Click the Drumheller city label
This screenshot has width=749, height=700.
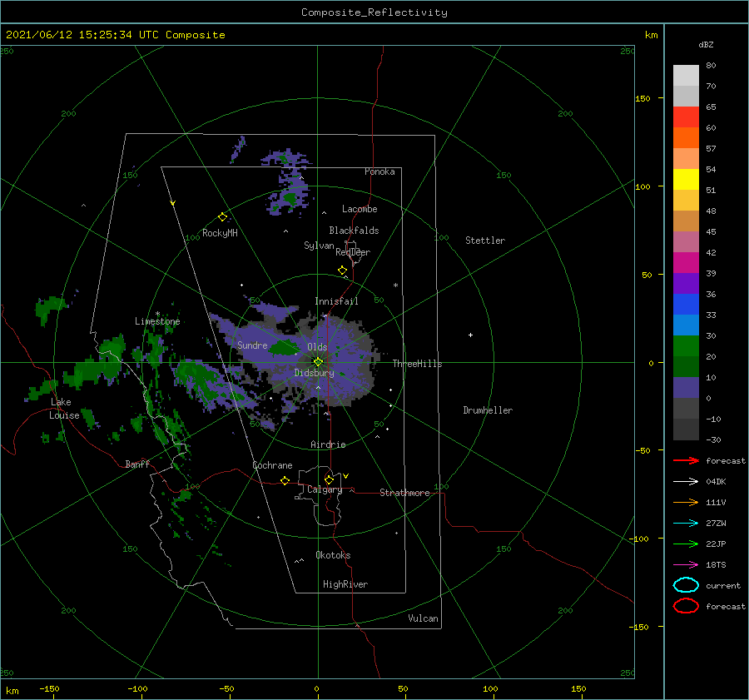coord(488,410)
